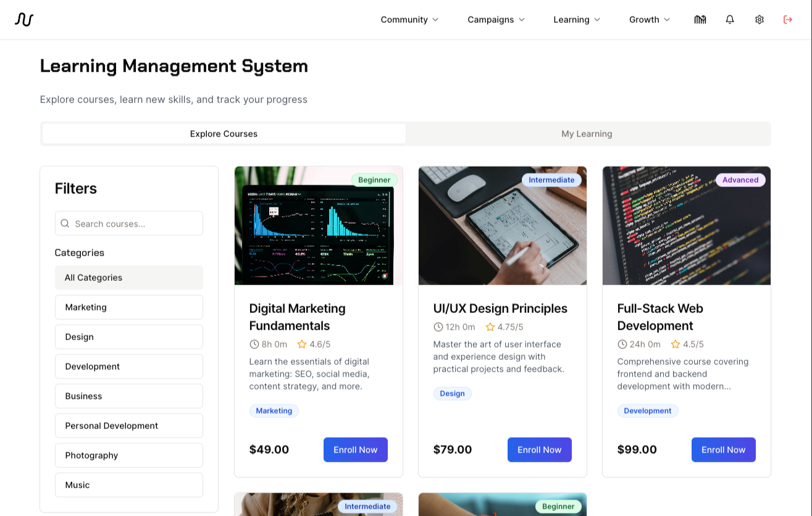Click the search magnifier icon in Filters
The height and width of the screenshot is (516, 812).
pyautogui.click(x=65, y=223)
